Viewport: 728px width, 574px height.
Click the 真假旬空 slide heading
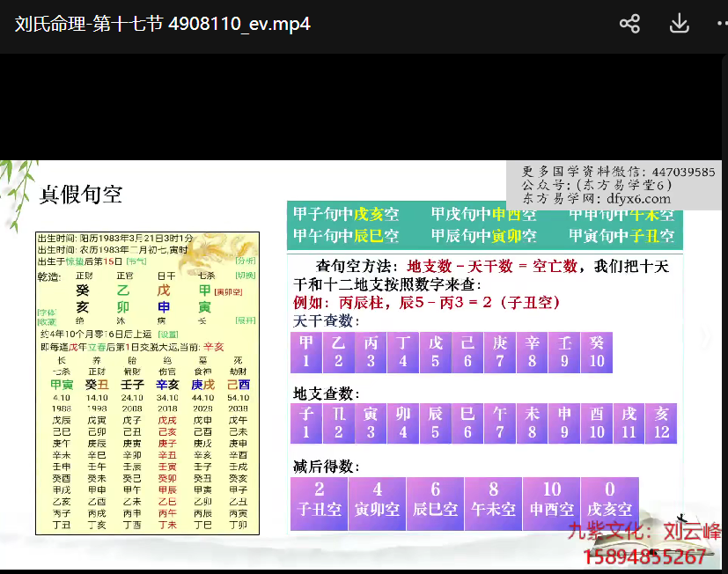(x=80, y=195)
